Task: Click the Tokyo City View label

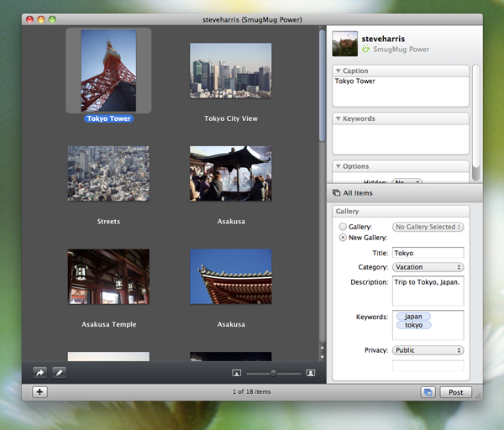Action: (x=231, y=118)
